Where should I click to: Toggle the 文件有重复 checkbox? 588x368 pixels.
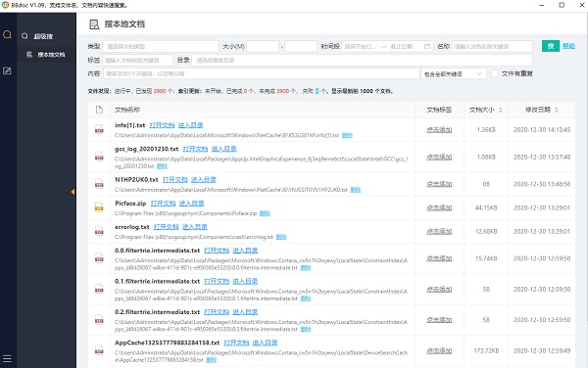tap(495, 73)
